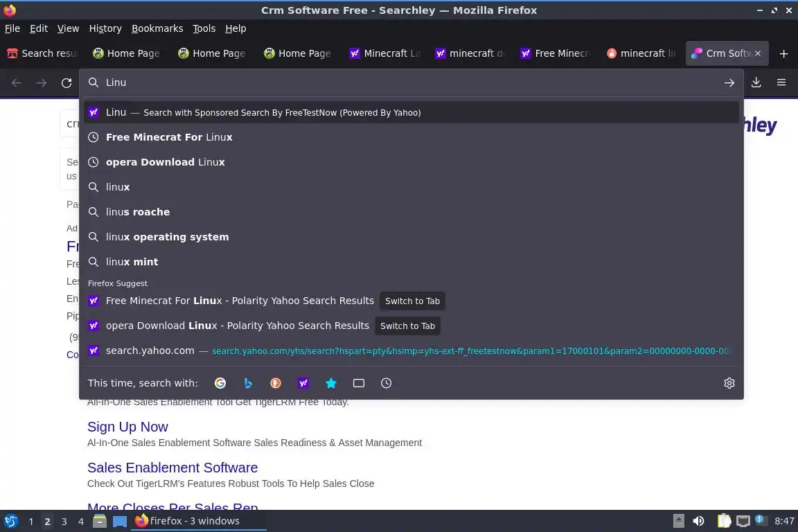
Task: Go forward one page
Action: pyautogui.click(x=42, y=82)
